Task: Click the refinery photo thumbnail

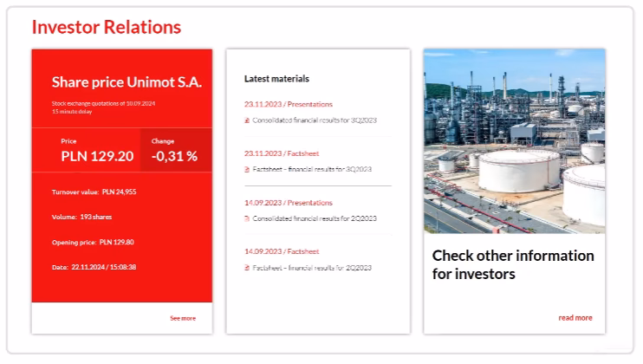Action: [514, 141]
